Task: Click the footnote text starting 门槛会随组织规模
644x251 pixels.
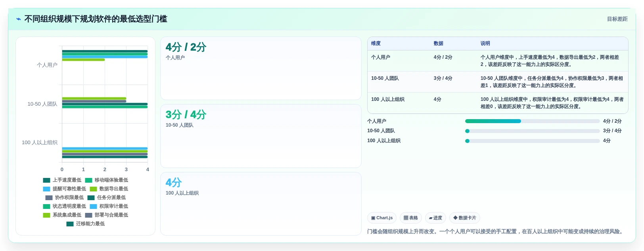Action: pyautogui.click(x=496, y=232)
